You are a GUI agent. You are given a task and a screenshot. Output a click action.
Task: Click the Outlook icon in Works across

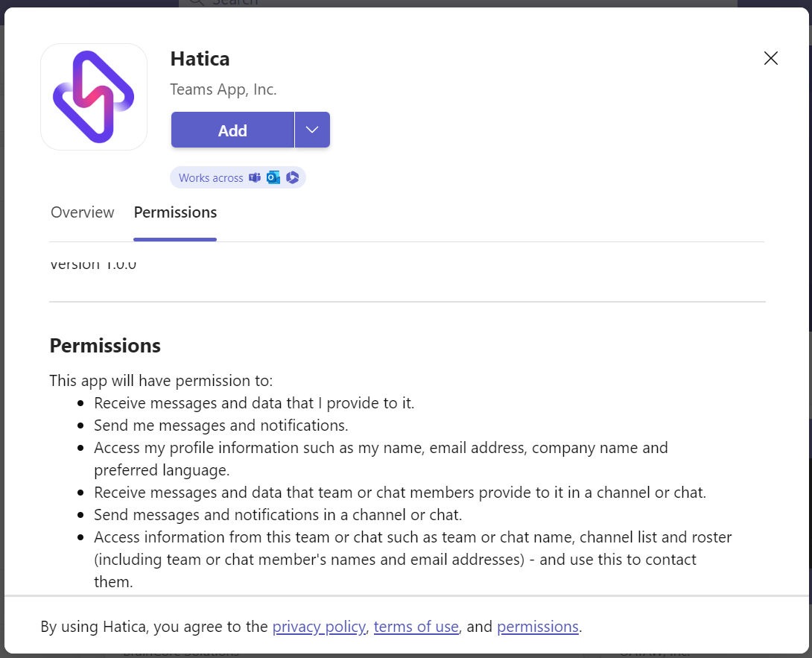273,177
